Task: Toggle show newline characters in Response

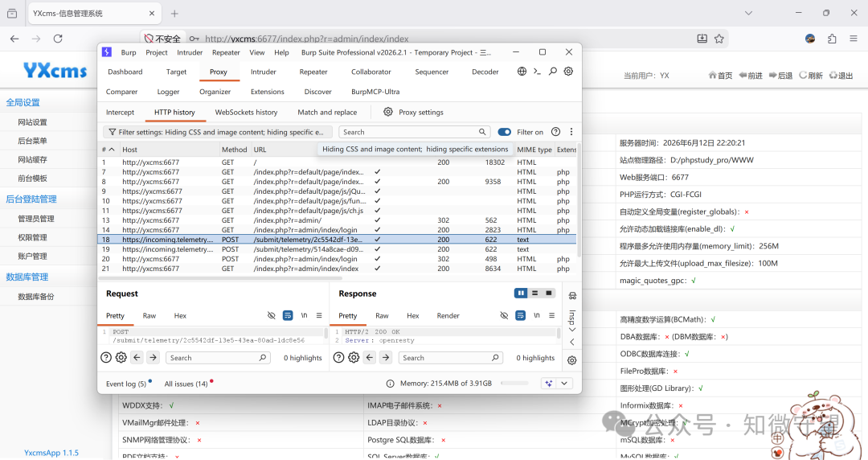Action: point(536,315)
